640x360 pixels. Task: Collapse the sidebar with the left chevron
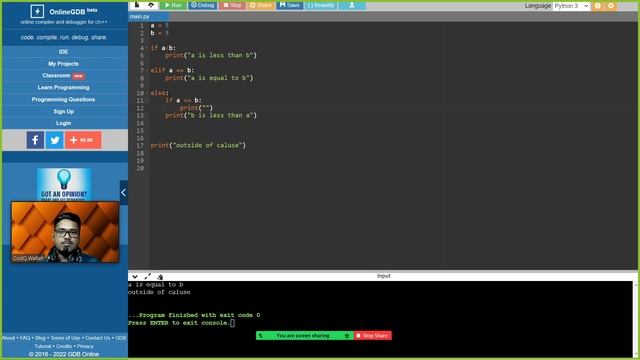point(124,193)
